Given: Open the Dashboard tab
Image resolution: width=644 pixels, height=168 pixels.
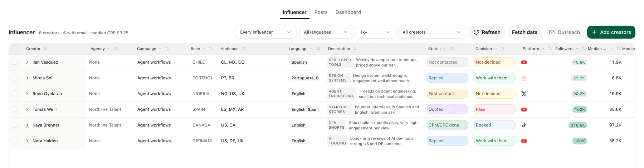Looking at the screenshot, I should 348,12.
